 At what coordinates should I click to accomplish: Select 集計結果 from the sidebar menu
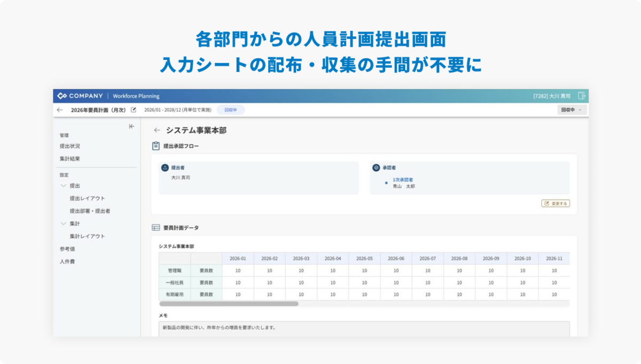pos(70,159)
